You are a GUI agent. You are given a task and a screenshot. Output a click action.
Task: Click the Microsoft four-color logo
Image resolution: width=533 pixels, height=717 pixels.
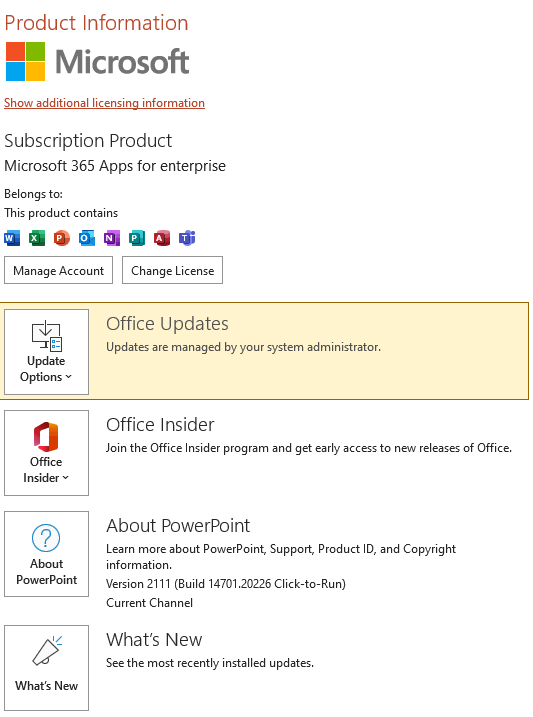click(26, 61)
